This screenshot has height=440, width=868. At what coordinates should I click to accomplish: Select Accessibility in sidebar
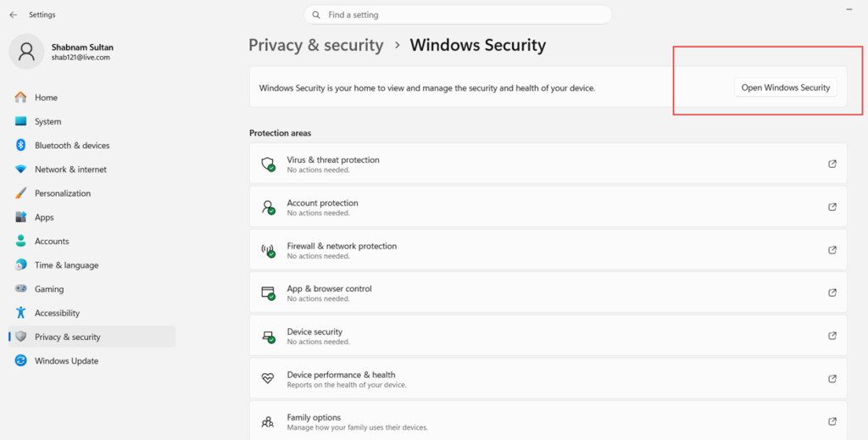(92, 313)
